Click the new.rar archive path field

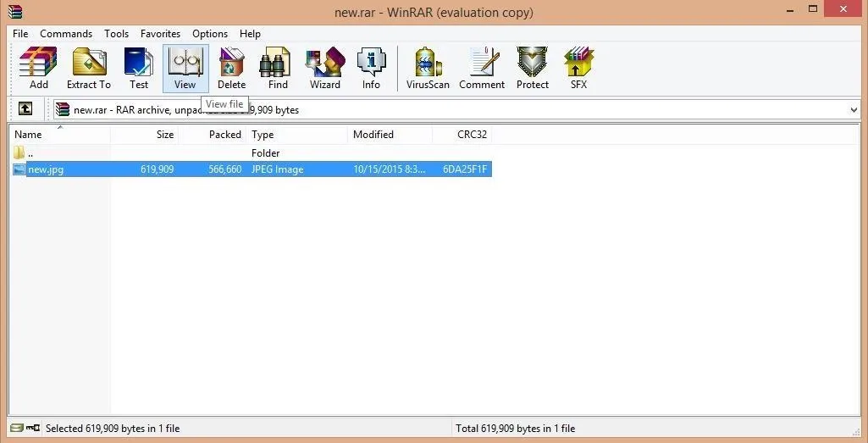[456, 109]
